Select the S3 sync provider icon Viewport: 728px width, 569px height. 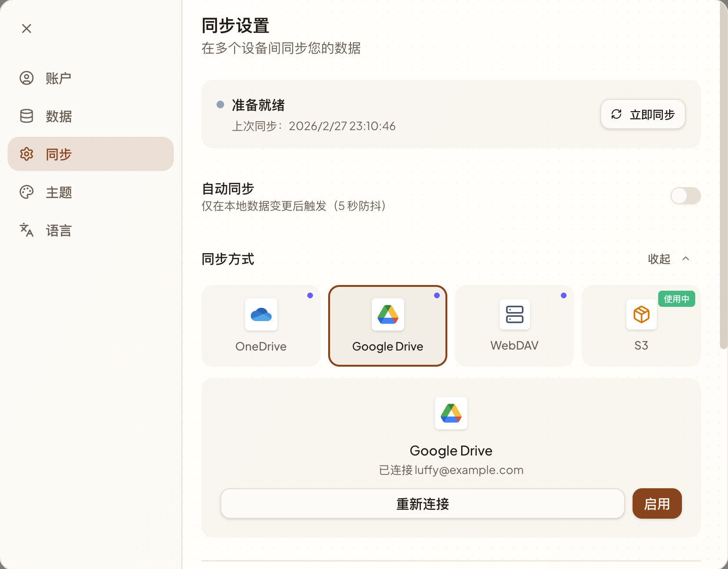641,314
